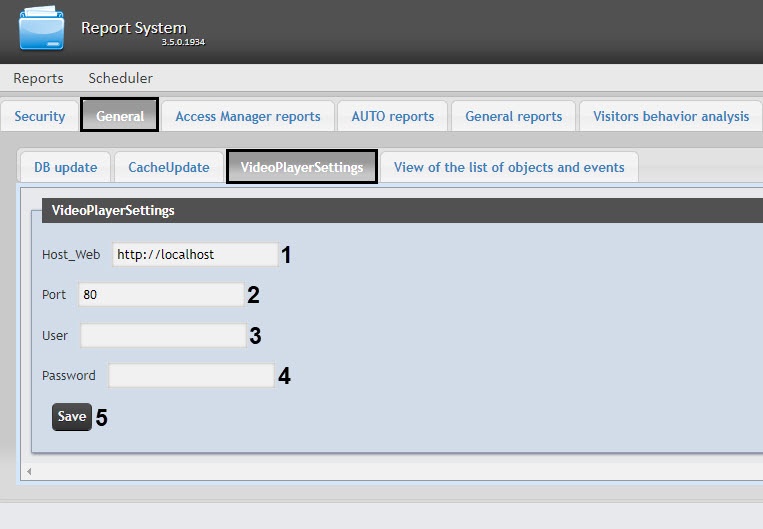The height and width of the screenshot is (529, 763).
Task: Click into the Port field
Action: (161, 295)
